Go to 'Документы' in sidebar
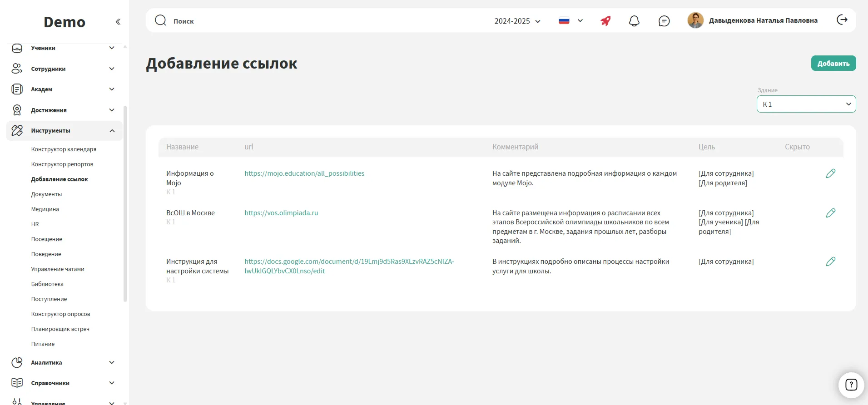868x405 pixels. (x=46, y=194)
